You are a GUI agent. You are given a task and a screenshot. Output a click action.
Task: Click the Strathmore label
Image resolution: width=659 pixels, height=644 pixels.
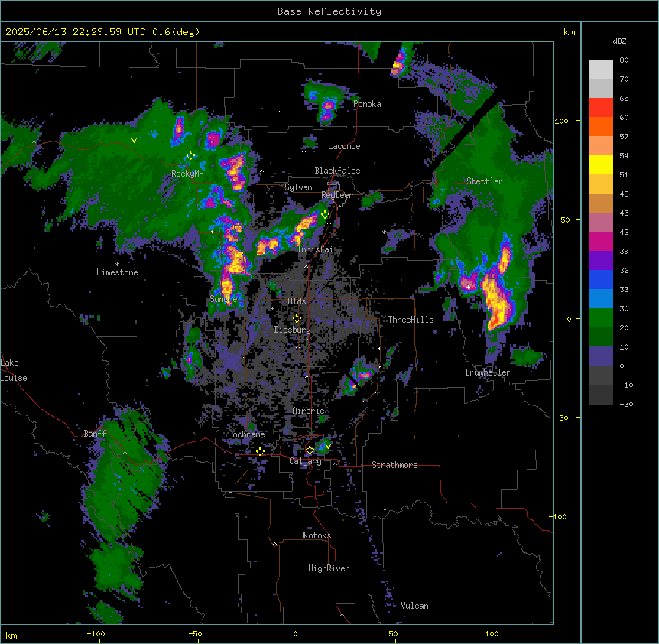[x=394, y=465]
